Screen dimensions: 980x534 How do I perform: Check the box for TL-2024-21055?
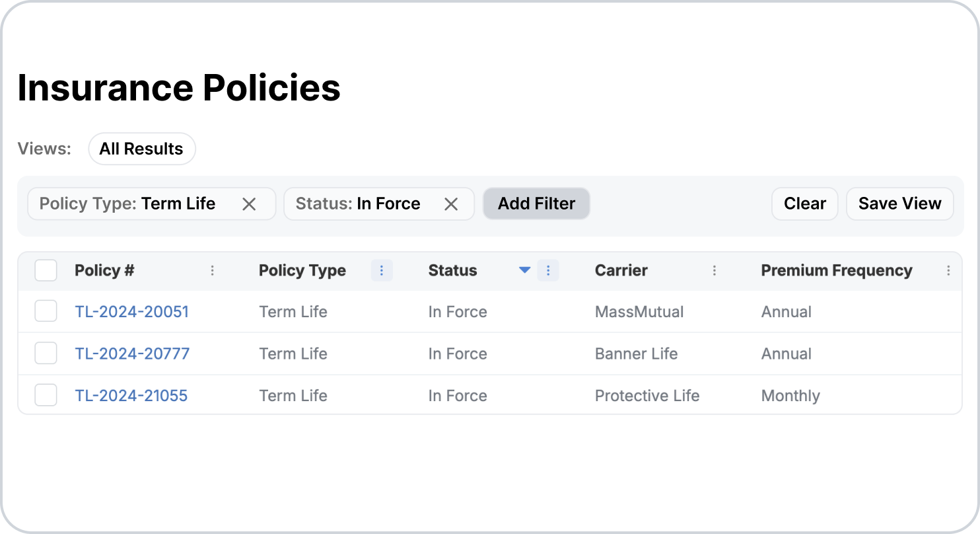(x=46, y=396)
